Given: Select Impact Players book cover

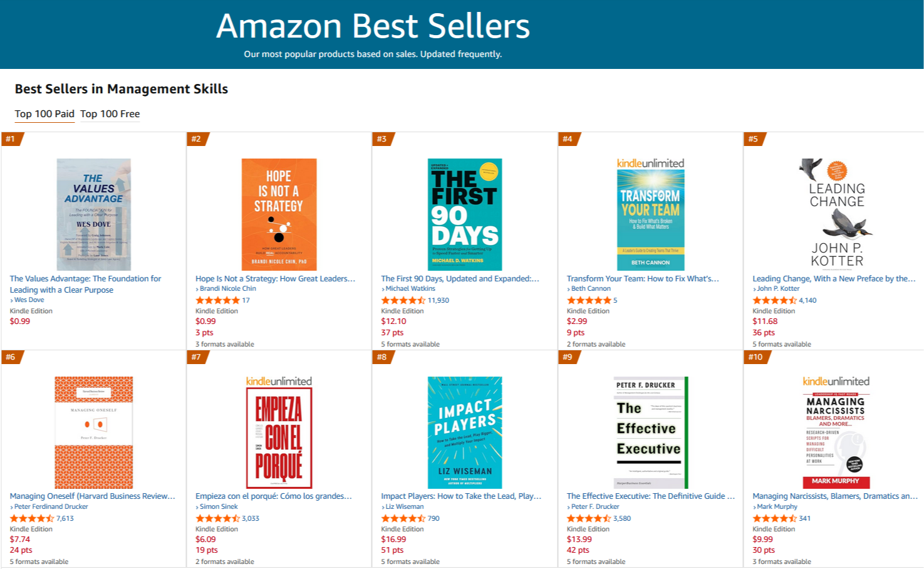Looking at the screenshot, I should tap(465, 432).
